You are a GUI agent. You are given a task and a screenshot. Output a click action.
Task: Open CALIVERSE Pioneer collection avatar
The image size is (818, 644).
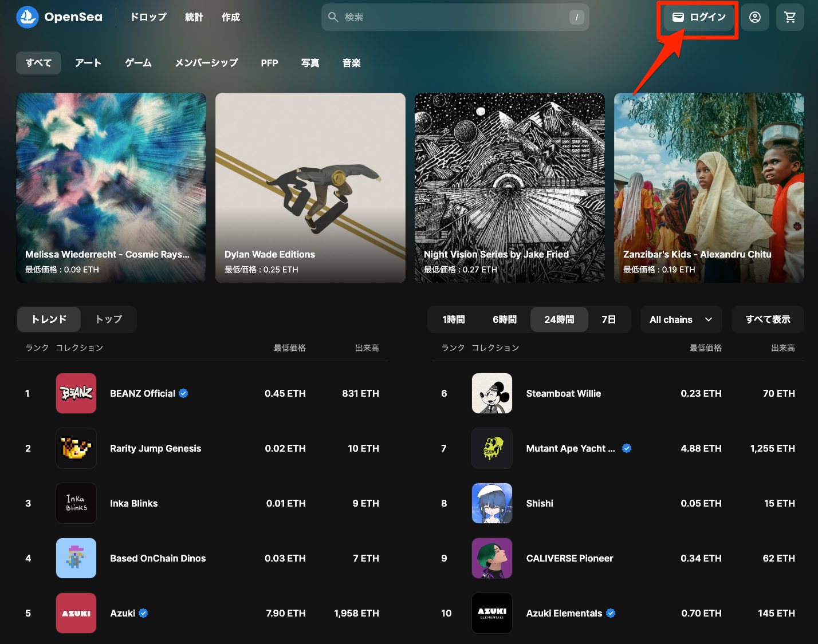492,558
